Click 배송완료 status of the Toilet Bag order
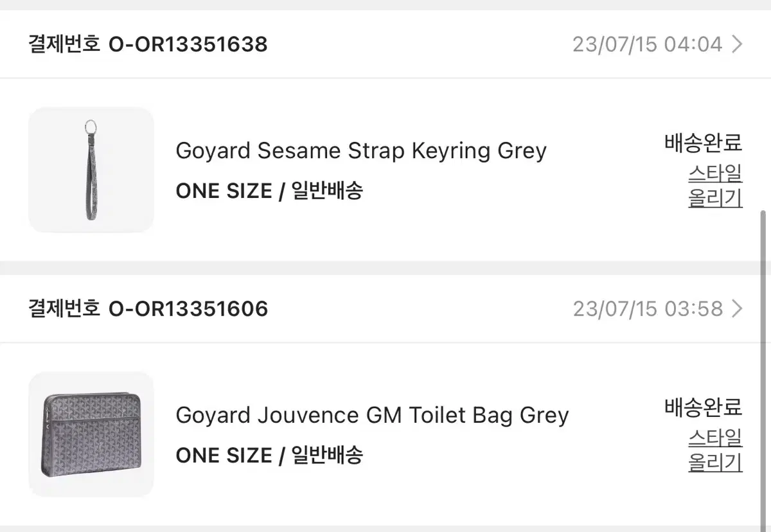 [703, 407]
